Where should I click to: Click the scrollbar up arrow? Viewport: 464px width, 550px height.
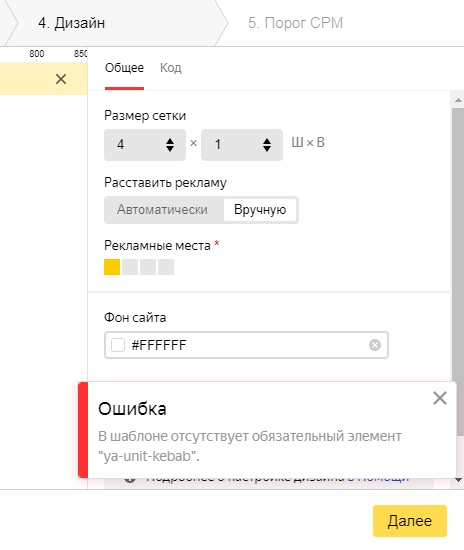[458, 101]
